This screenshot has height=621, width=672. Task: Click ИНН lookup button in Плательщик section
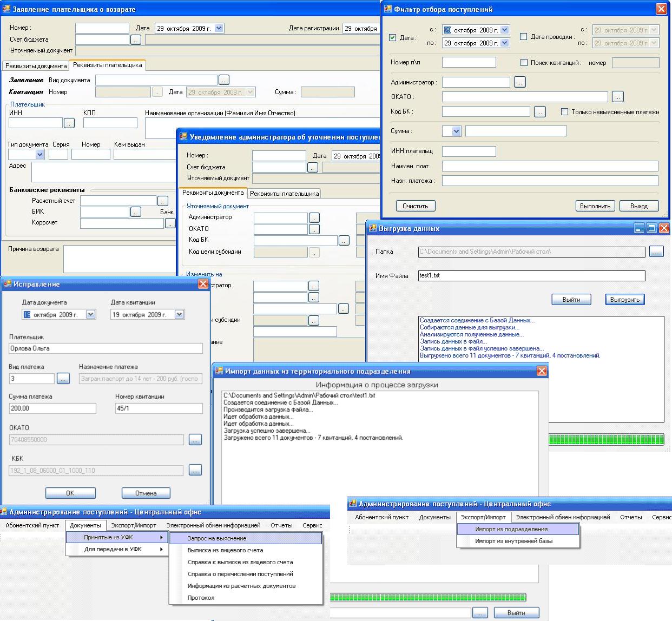[69, 123]
